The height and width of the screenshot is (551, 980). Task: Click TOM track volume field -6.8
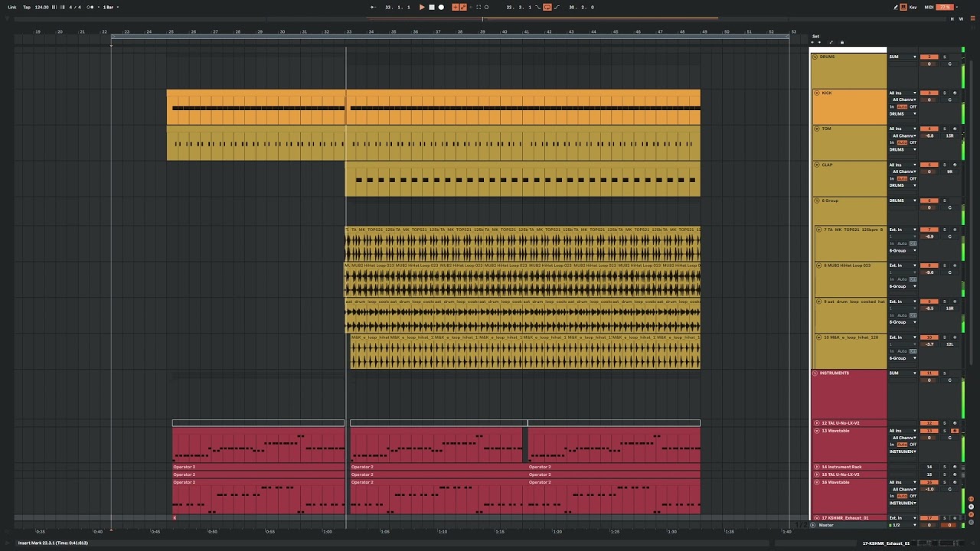[x=929, y=135]
